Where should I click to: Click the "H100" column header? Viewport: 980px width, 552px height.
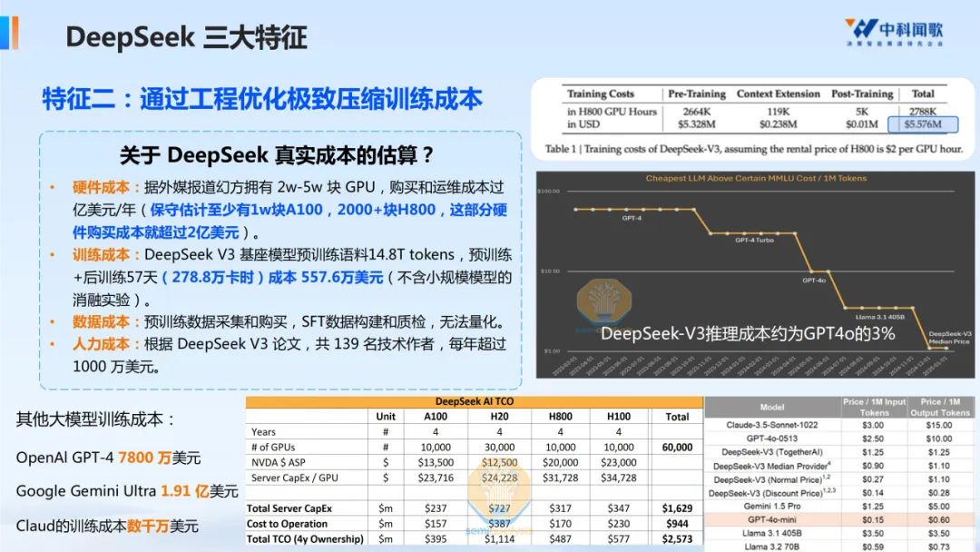point(619,417)
